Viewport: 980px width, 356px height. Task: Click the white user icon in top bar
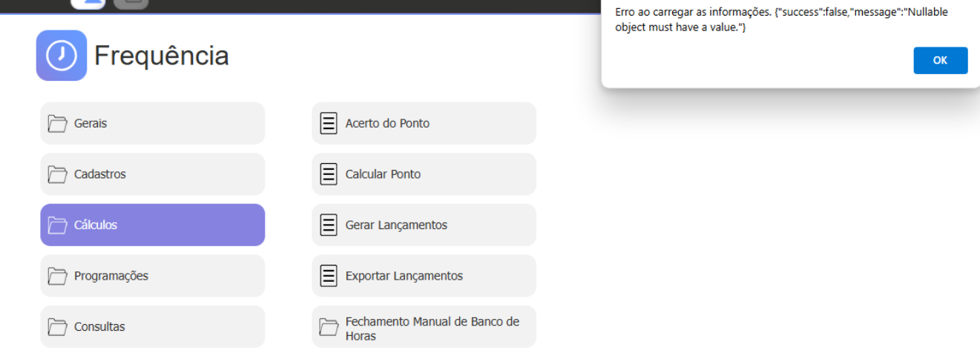click(88, 4)
